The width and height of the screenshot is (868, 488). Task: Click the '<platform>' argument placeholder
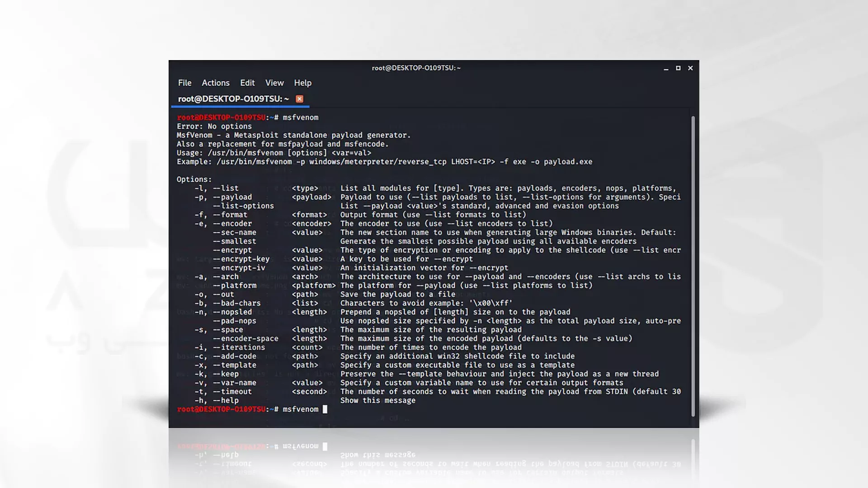click(x=314, y=286)
